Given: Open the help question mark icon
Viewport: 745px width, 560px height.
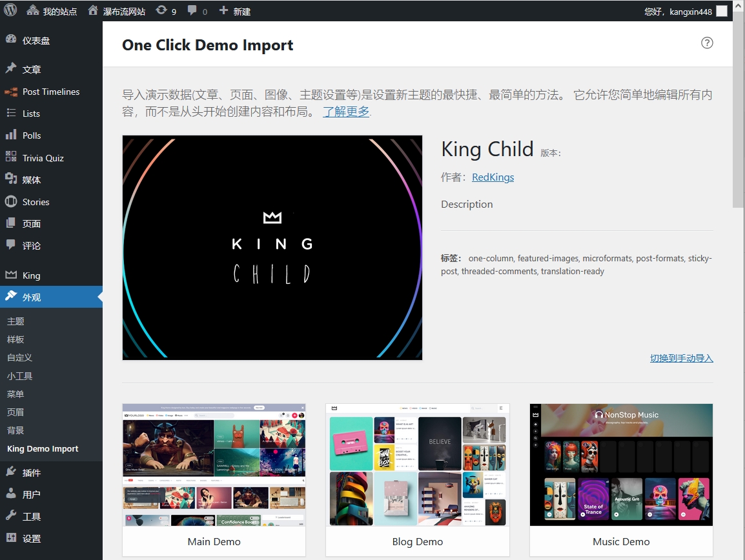Looking at the screenshot, I should click(706, 43).
